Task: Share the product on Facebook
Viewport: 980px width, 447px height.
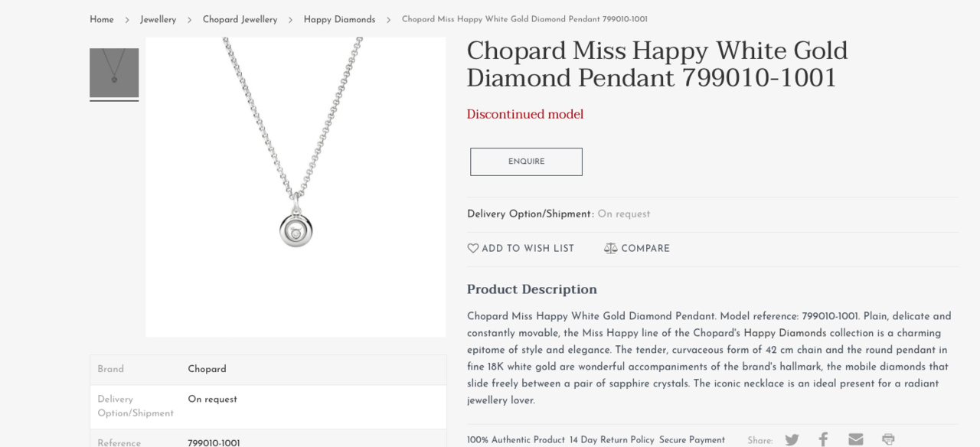Action: click(823, 440)
